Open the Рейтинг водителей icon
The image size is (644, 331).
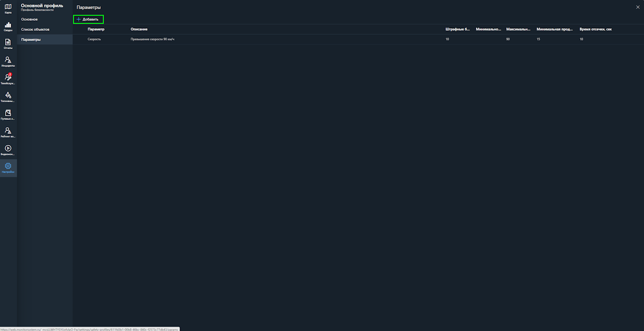(x=8, y=132)
